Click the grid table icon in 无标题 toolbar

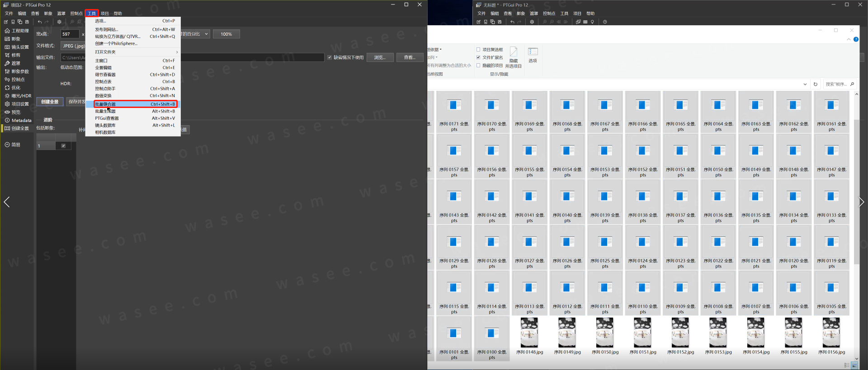tap(585, 22)
